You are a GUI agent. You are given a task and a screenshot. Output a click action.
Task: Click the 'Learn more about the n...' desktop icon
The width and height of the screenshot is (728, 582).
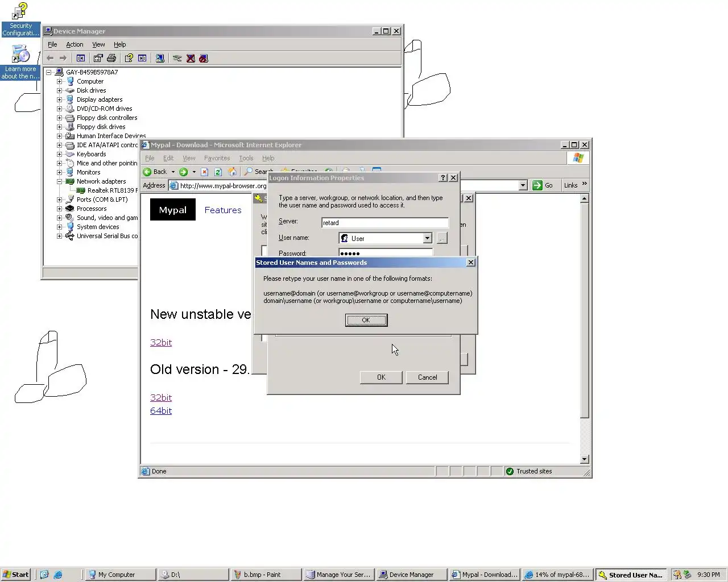(20, 63)
